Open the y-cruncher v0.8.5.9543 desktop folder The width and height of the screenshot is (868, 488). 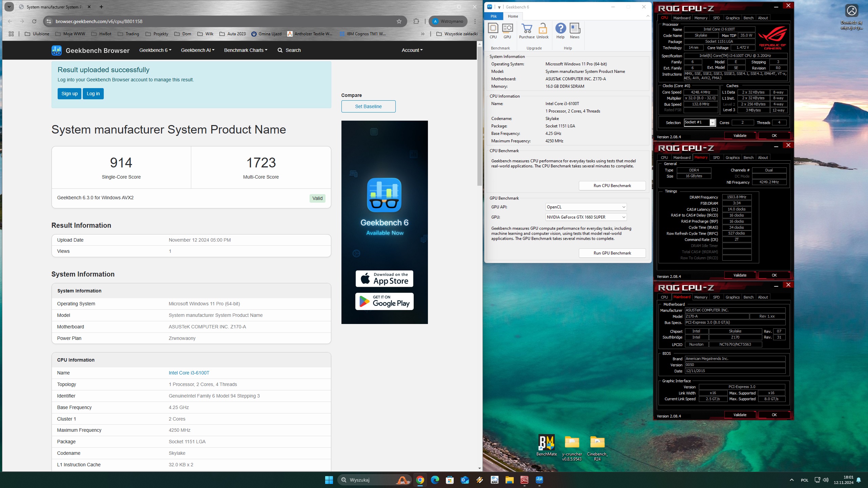572,448
